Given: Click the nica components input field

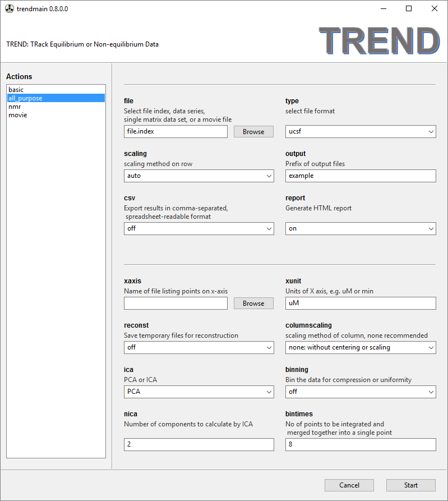Looking at the screenshot, I should point(198,444).
